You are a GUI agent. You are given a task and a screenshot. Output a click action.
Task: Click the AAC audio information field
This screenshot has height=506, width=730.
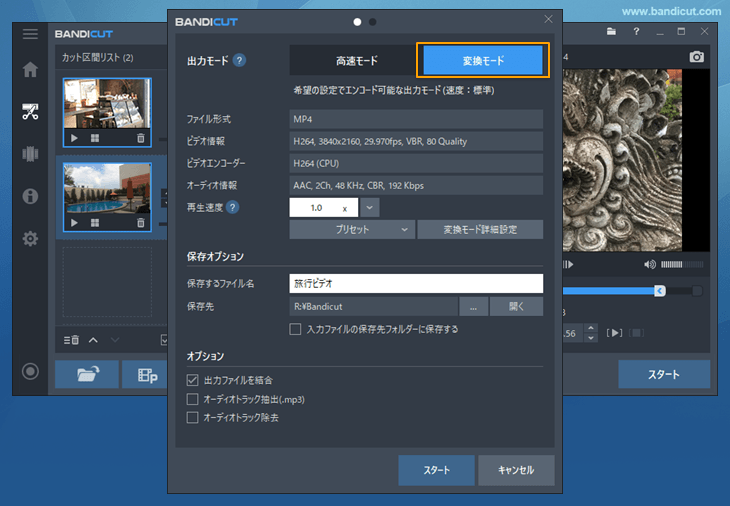[x=416, y=186]
